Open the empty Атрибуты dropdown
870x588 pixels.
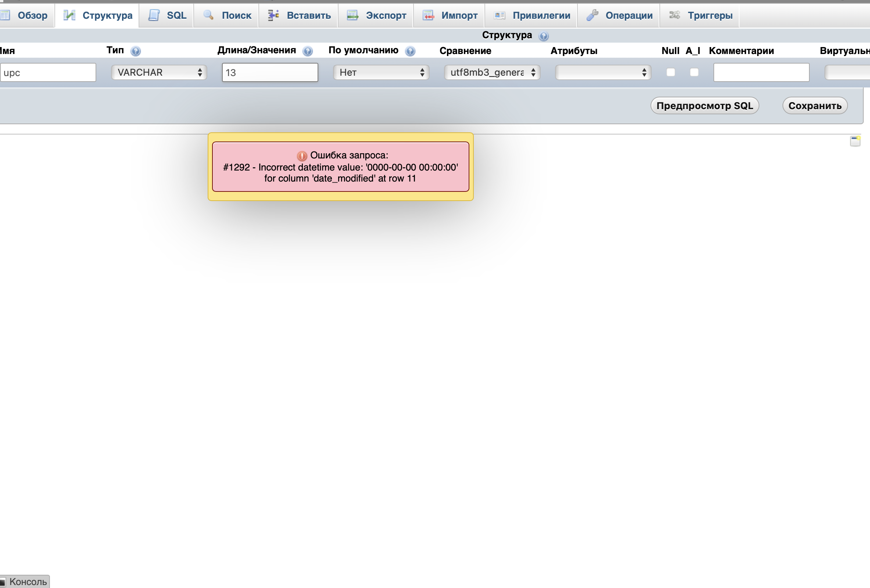click(x=603, y=72)
